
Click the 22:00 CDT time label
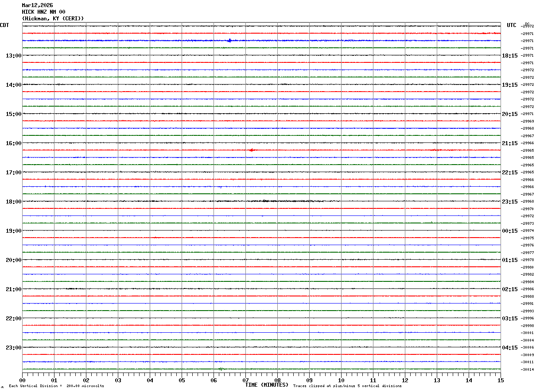(x=14, y=319)
